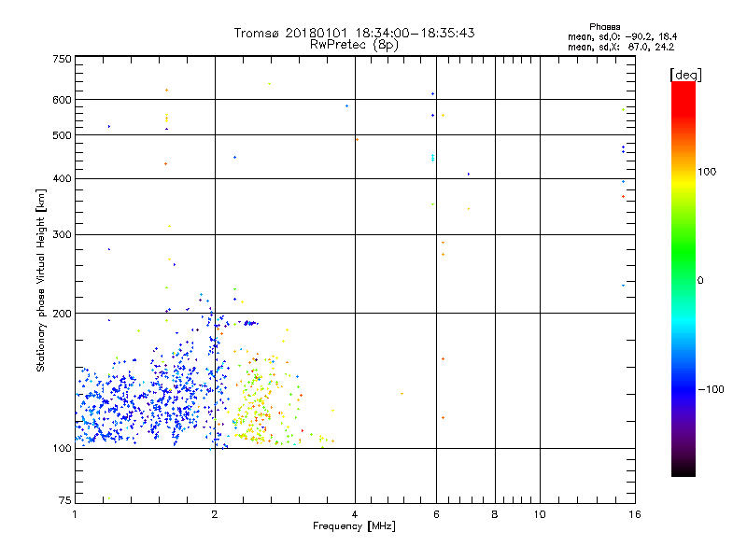Select the 'RwPretec (8p)' subtitle
This screenshot has width=747, height=560.
pyautogui.click(x=354, y=45)
